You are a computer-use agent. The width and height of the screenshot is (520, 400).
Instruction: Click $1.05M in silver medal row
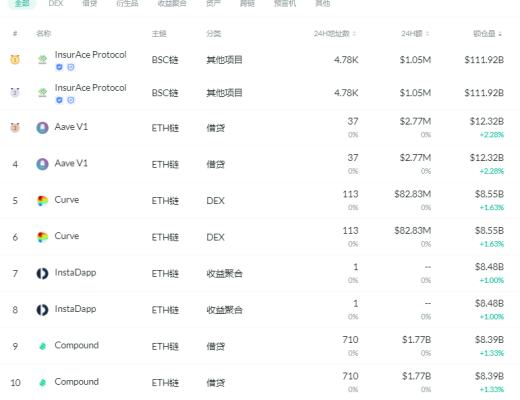[x=415, y=93]
